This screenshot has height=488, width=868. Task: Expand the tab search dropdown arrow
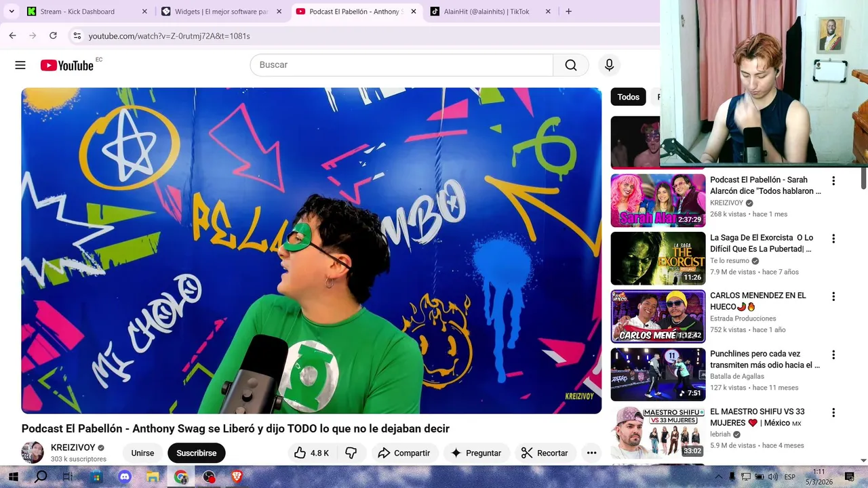(x=12, y=12)
